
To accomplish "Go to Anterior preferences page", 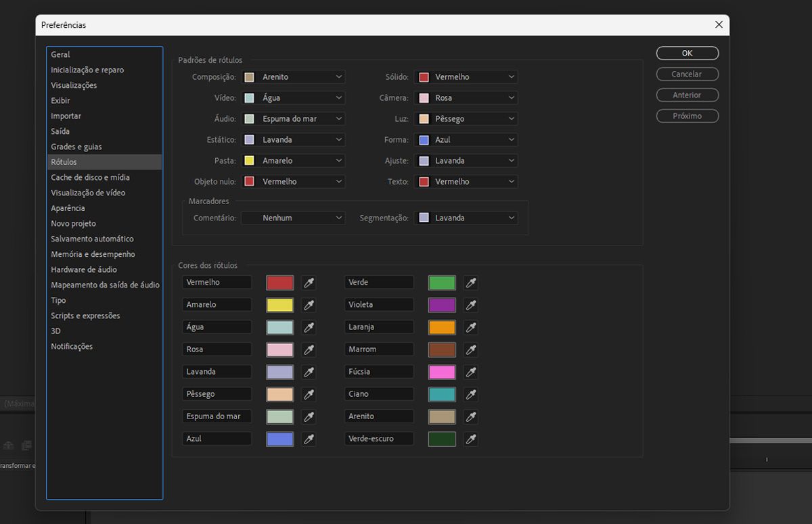I will pyautogui.click(x=687, y=95).
